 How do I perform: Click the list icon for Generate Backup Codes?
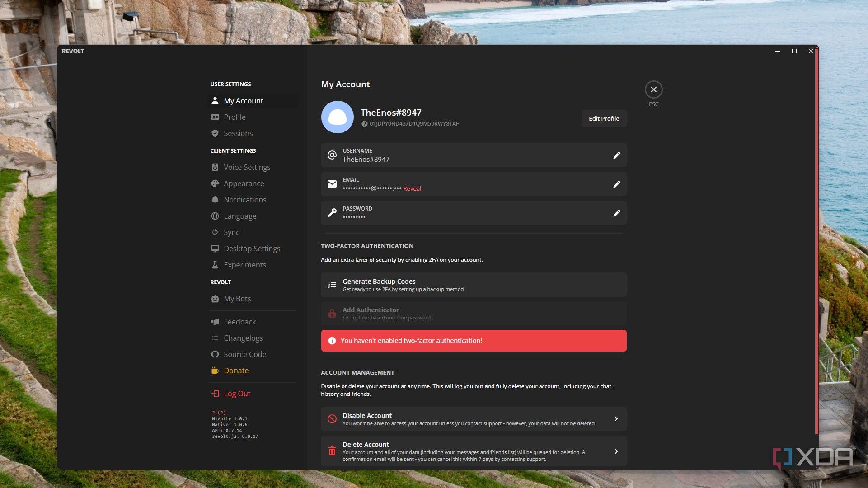pos(332,285)
